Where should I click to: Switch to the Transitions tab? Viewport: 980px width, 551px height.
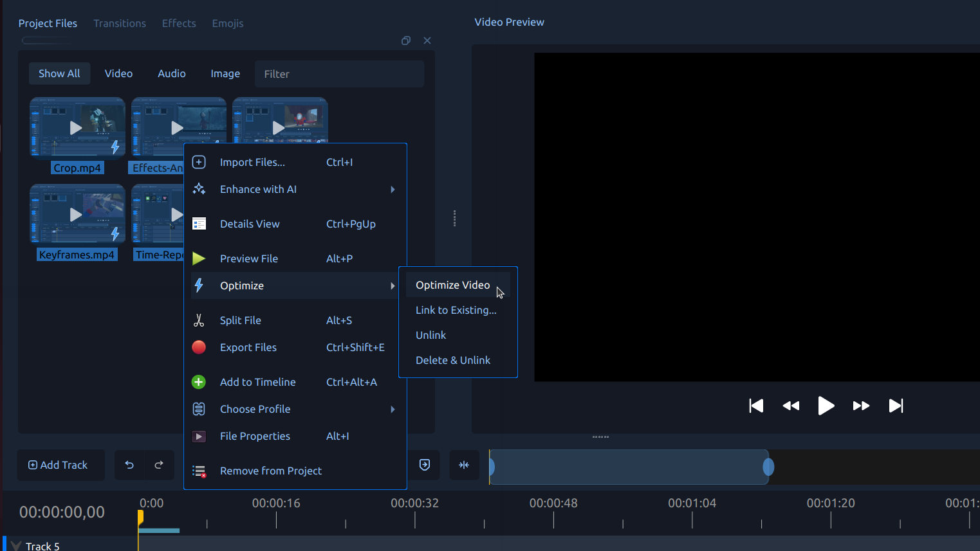[120, 23]
